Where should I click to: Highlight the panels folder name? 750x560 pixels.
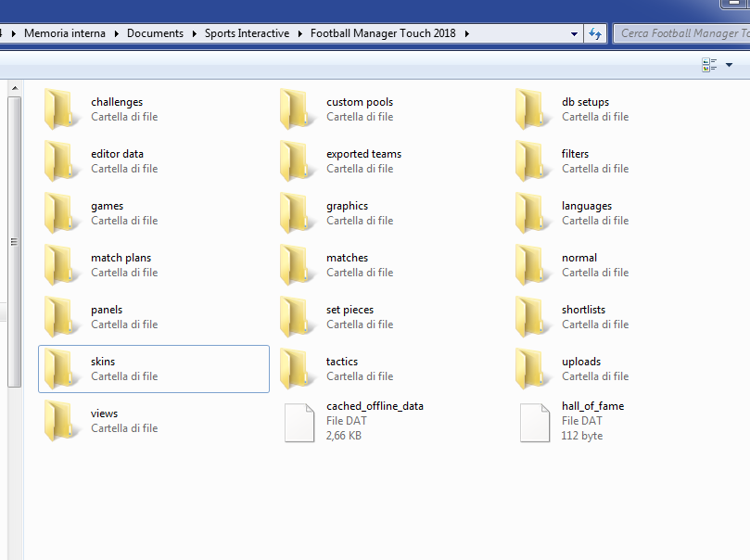(107, 310)
